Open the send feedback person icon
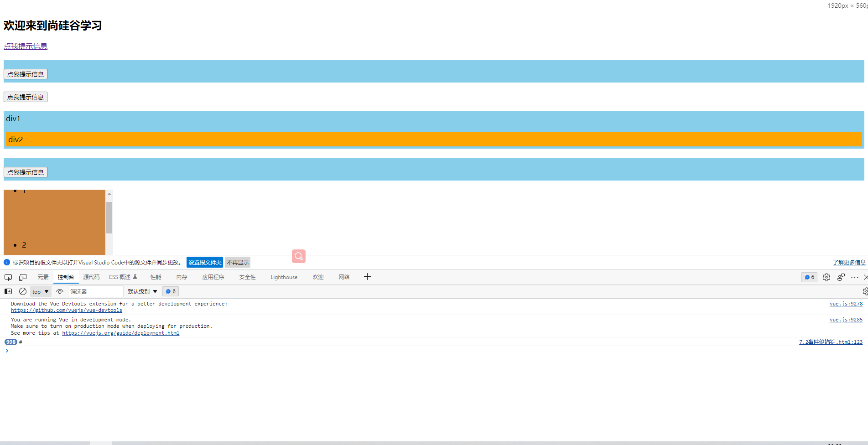The image size is (868, 445). click(x=841, y=277)
